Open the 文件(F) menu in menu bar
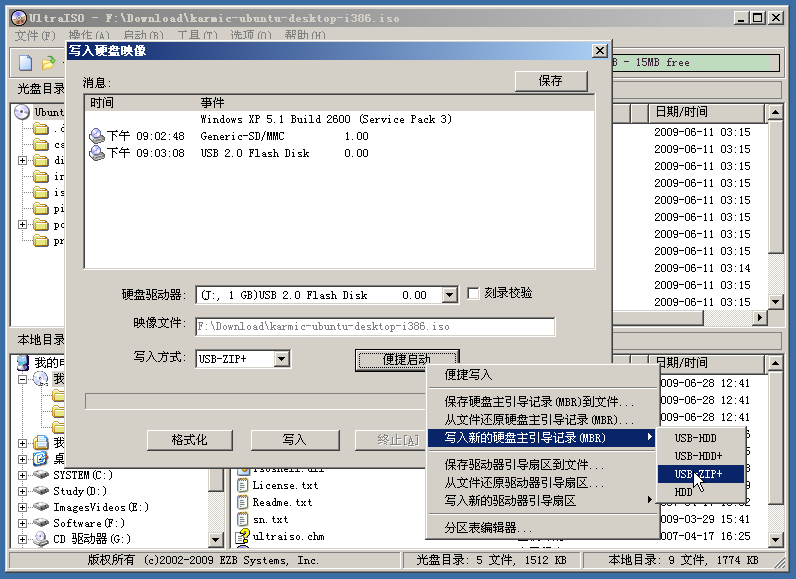Image resolution: width=796 pixels, height=579 pixels. (x=35, y=36)
